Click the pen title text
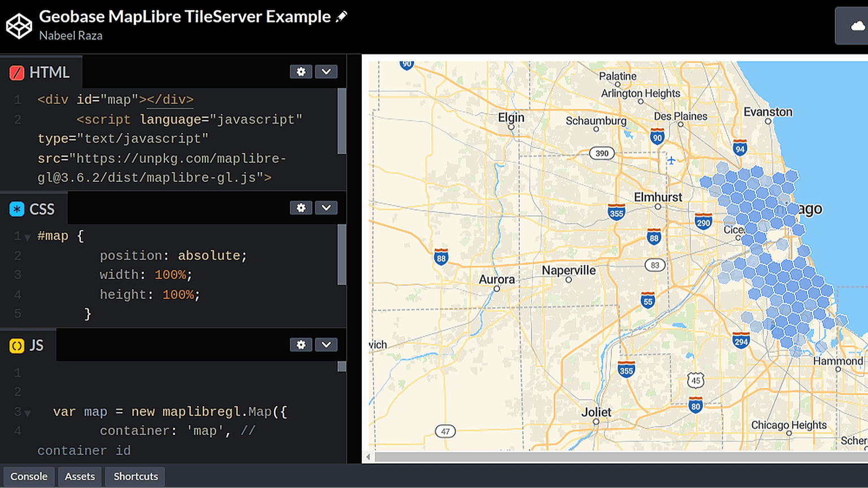Image resolution: width=868 pixels, height=488 pixels. pyautogui.click(x=185, y=16)
